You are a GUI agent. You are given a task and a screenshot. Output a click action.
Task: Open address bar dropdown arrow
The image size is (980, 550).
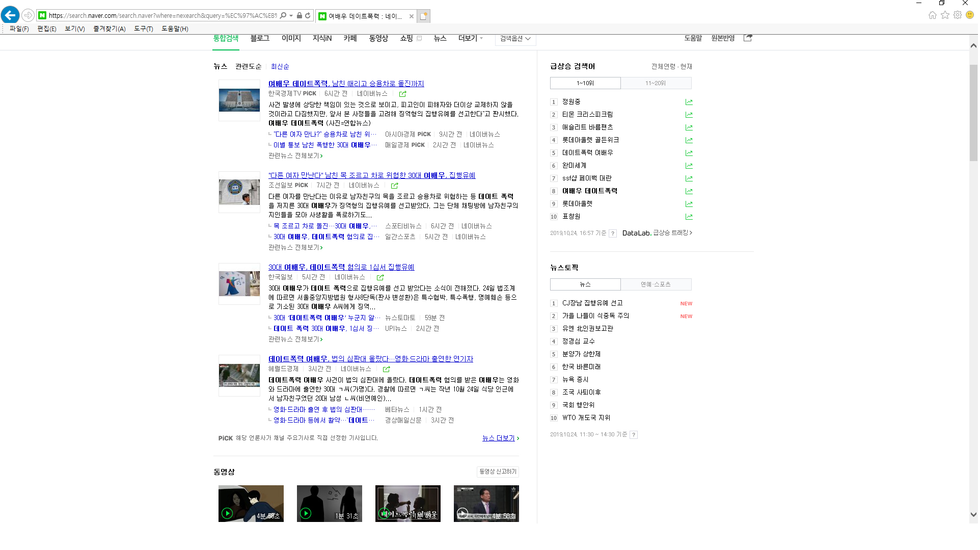tap(291, 15)
